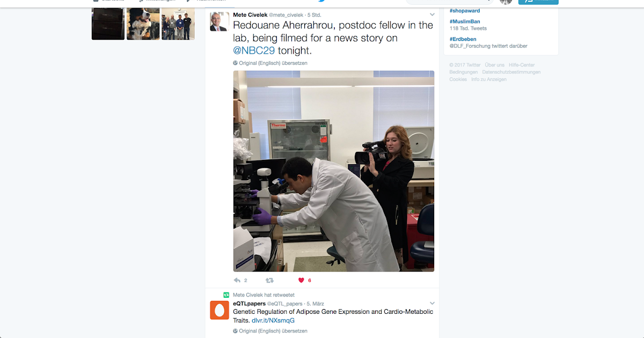Image resolution: width=644 pixels, height=338 pixels.
Task: Like the tweet with red heart icon
Action: point(301,280)
